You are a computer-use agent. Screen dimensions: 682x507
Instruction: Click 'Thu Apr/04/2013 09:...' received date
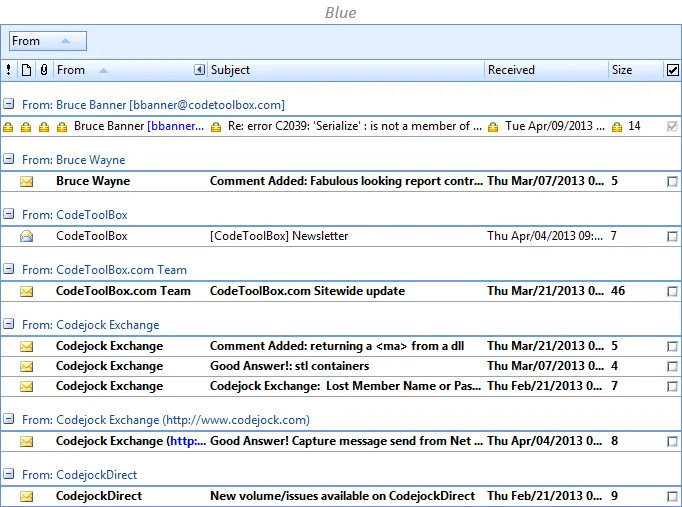(x=545, y=236)
